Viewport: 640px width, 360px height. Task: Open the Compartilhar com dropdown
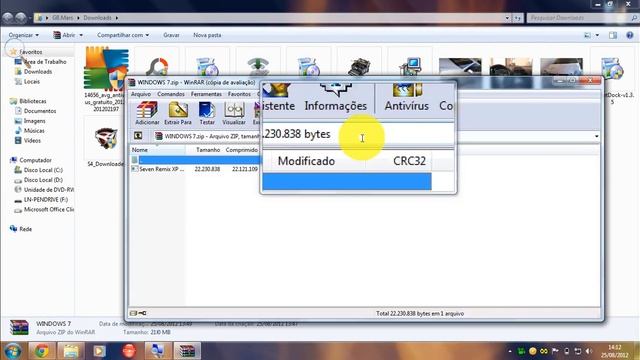[123, 35]
